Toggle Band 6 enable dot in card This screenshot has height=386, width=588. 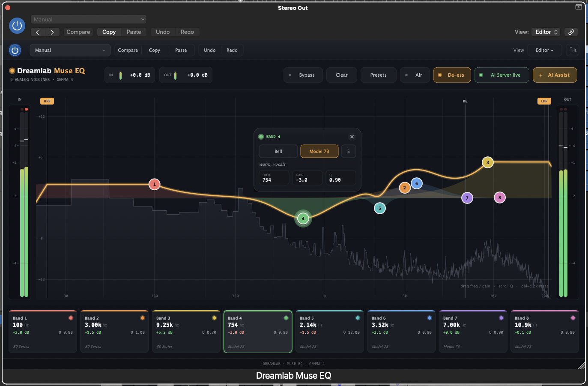pos(430,318)
